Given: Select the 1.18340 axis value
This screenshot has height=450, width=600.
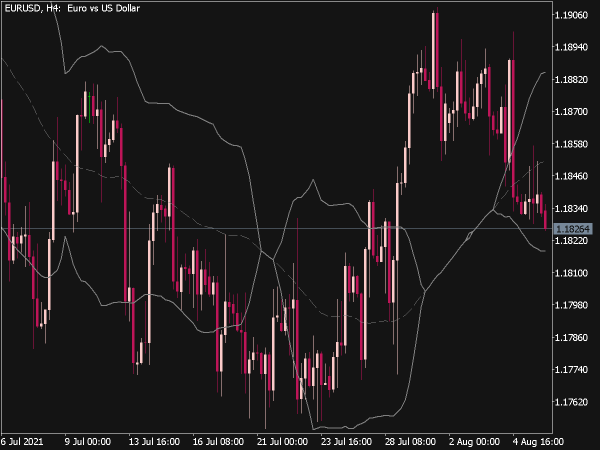Looking at the screenshot, I should tap(571, 209).
